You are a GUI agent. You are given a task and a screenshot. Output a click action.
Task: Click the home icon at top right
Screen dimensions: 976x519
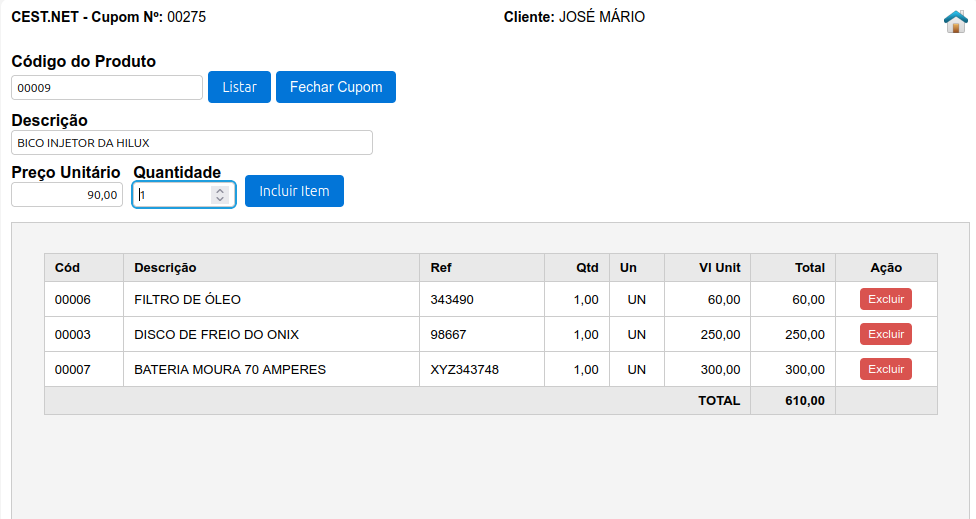(x=955, y=21)
